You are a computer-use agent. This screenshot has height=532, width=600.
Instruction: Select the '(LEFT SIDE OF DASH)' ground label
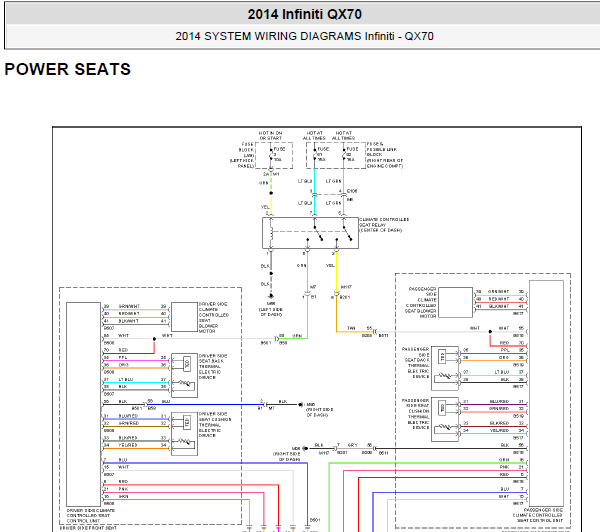click(x=271, y=312)
